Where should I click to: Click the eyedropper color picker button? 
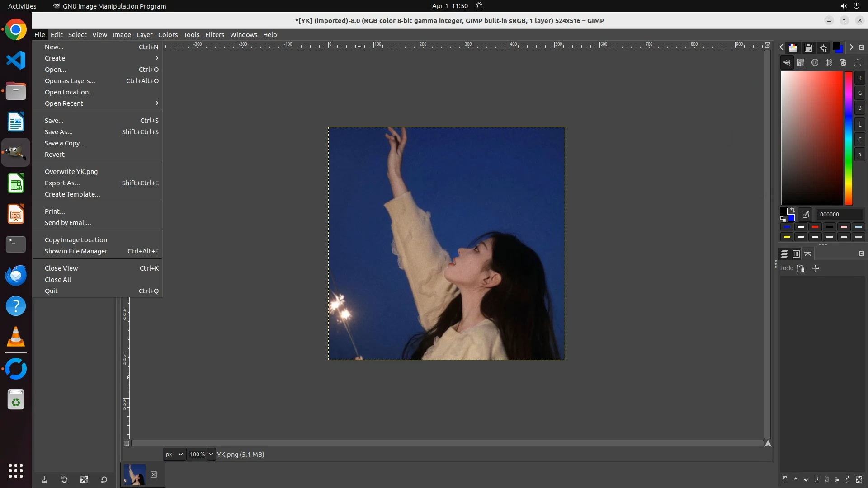(805, 215)
